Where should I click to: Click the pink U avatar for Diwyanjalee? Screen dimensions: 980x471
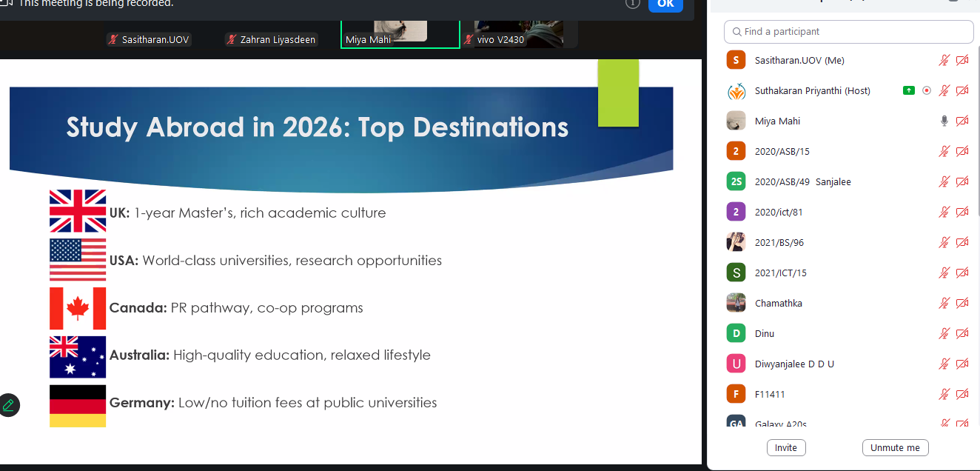[x=736, y=364]
